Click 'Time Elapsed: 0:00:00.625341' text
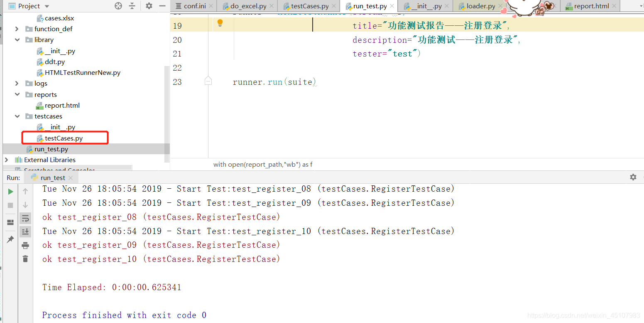 coord(112,287)
